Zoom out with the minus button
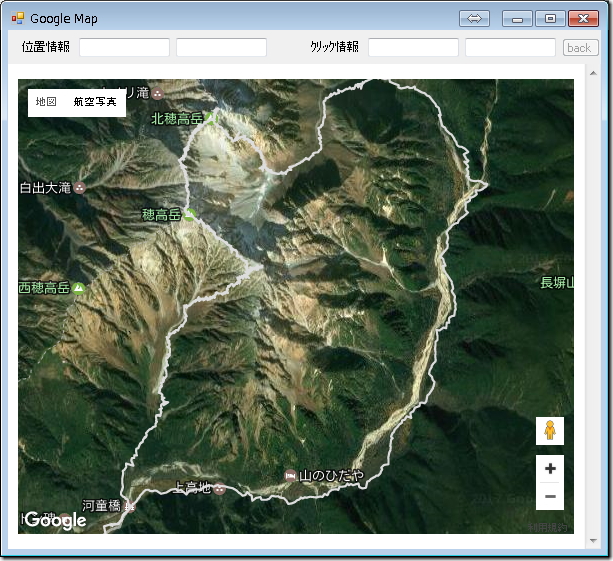 (x=549, y=496)
